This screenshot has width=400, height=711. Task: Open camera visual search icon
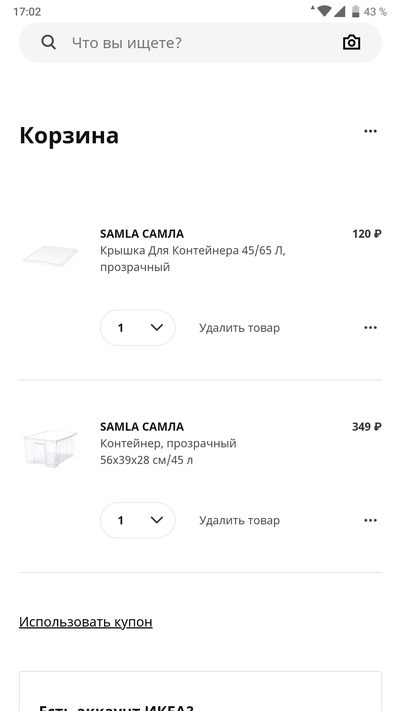[351, 43]
